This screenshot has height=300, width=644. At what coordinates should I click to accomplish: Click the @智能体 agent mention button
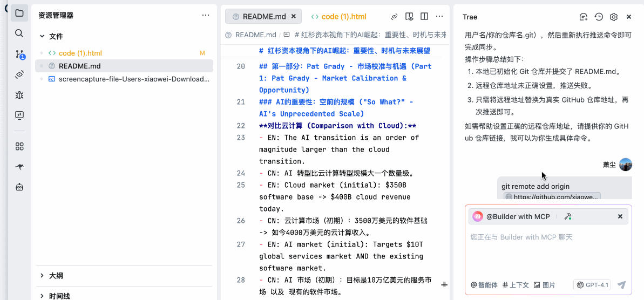click(484, 285)
